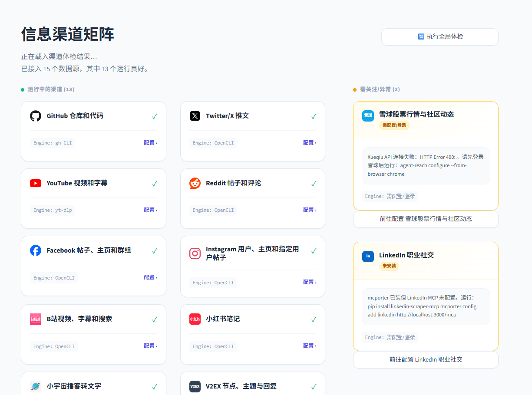Image resolution: width=532 pixels, height=395 pixels.
Task: Click the 雪球 blue logo icon
Action: coord(368,116)
